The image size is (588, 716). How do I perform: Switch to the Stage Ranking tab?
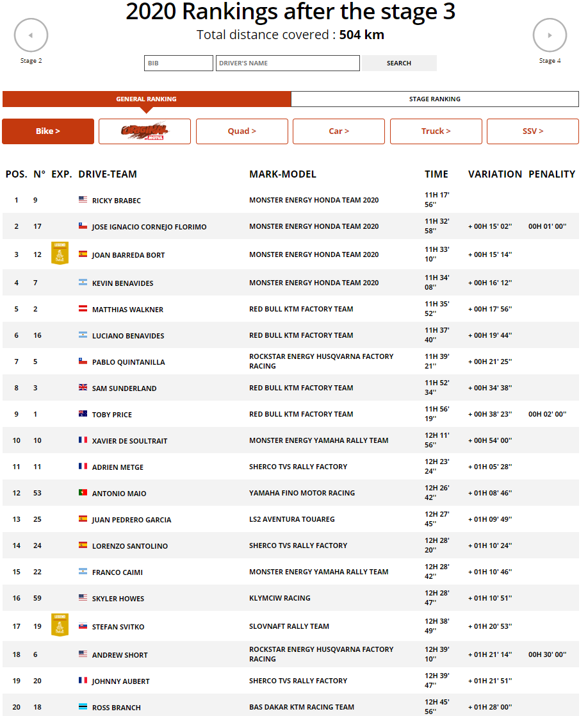click(435, 99)
